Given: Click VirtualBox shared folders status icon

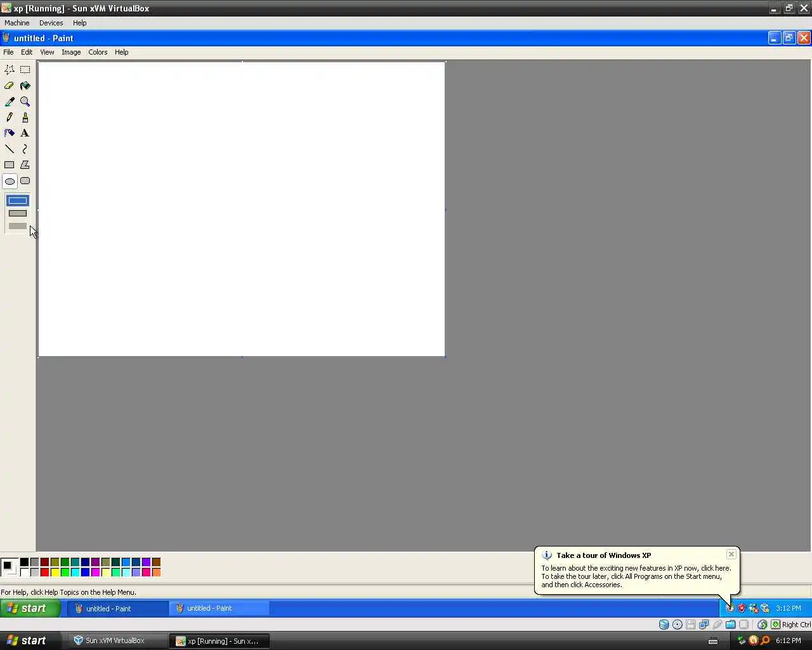Looking at the screenshot, I should [731, 625].
